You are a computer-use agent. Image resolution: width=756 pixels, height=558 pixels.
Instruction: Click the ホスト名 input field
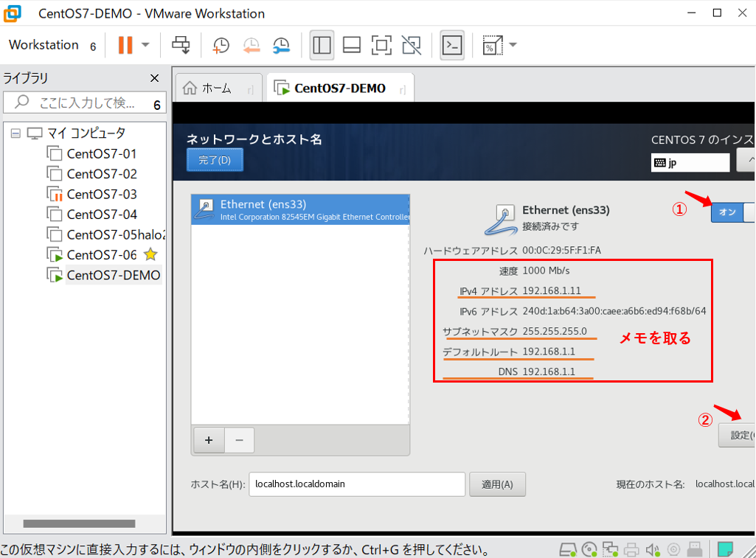(357, 484)
